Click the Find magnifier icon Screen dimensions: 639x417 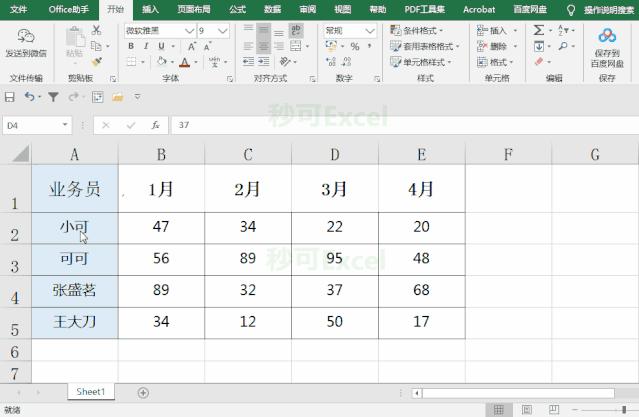point(563,46)
